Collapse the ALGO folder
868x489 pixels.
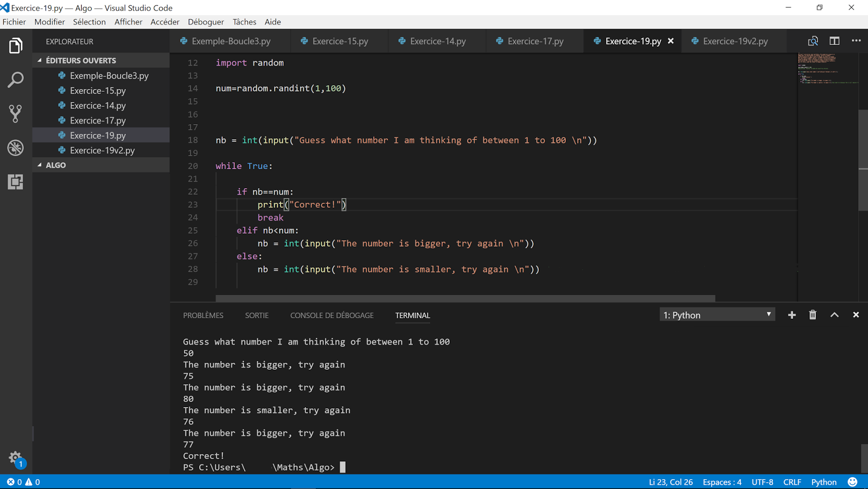click(54, 165)
